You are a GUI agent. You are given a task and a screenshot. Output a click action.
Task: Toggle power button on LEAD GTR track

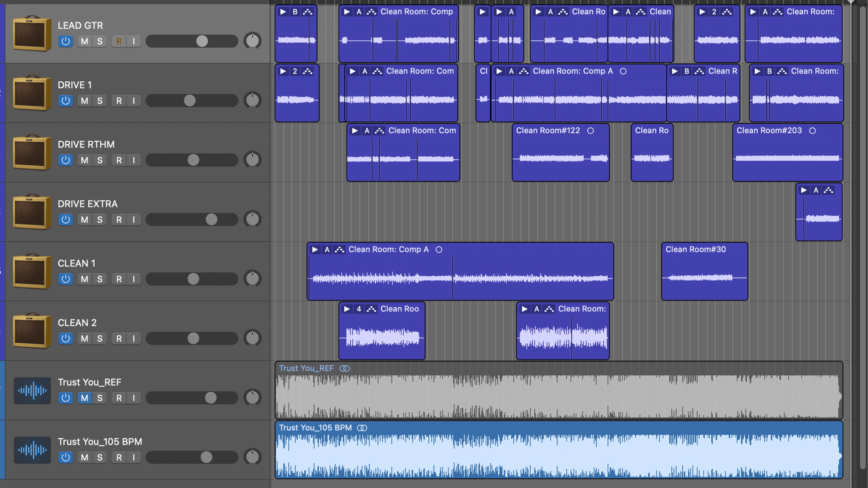[x=66, y=41]
